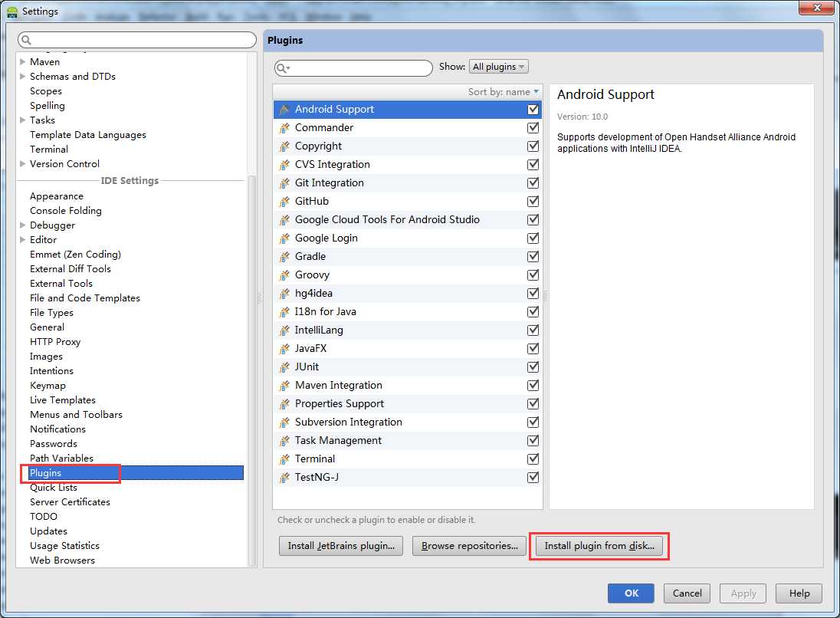Select the Path Variables entry
840x618 pixels.
tap(61, 459)
